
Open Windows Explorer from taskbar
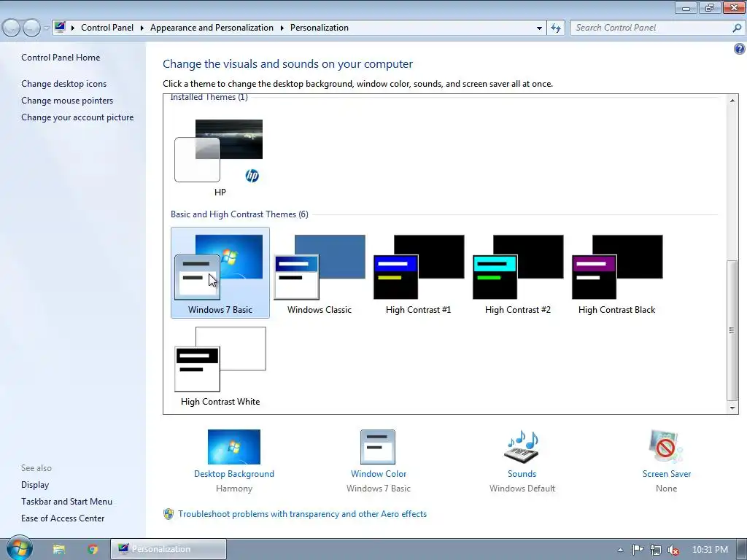point(59,549)
